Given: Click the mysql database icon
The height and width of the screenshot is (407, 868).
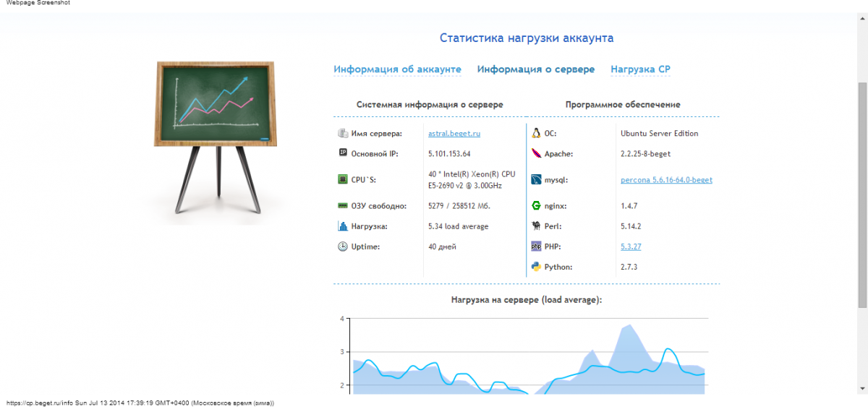Looking at the screenshot, I should 536,179.
